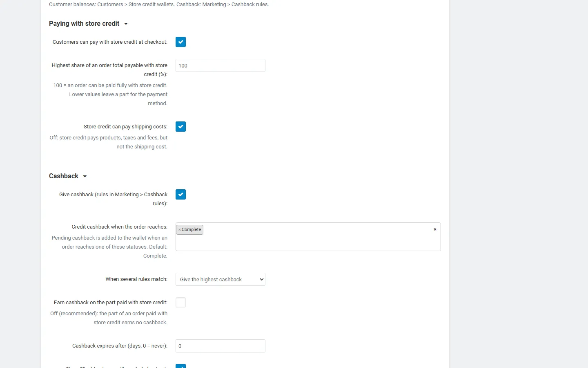The height and width of the screenshot is (368, 588).
Task: Click the Customer balances help text line
Action: pos(159,4)
